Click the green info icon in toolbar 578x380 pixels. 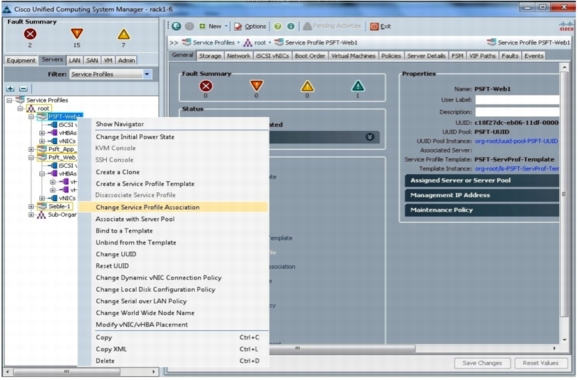291,26
